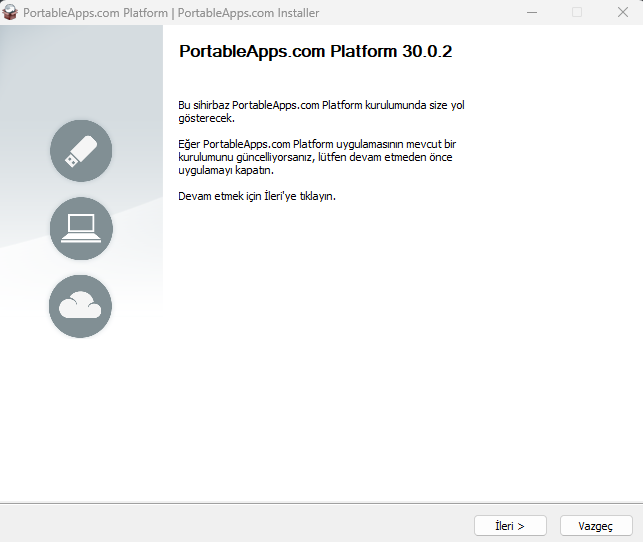
Task: Click the İleri > button to continue
Action: (510, 526)
